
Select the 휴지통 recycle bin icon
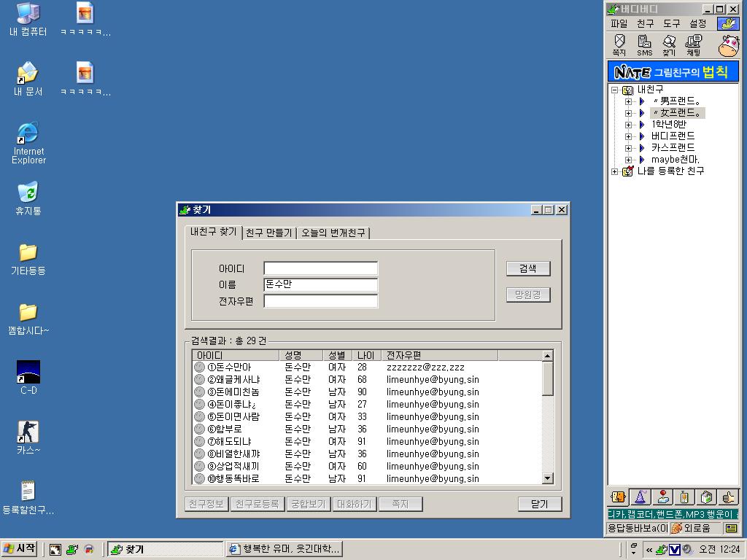(28, 198)
